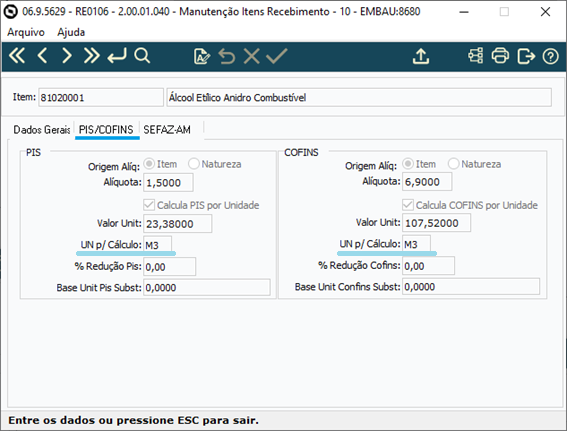The height and width of the screenshot is (431, 567).
Task: Switch to the SEFAZ-AM tab
Action: tap(167, 129)
